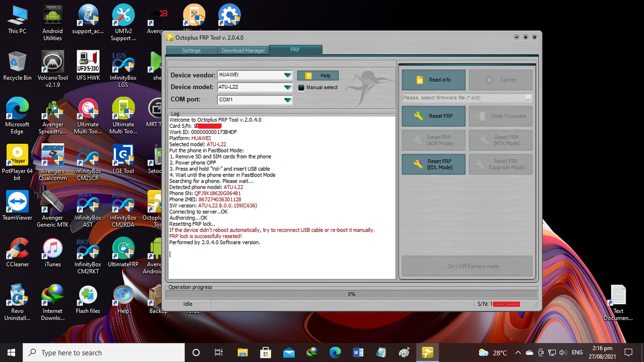Select the Avengers Qualcomm desktop icon

click(x=52, y=162)
